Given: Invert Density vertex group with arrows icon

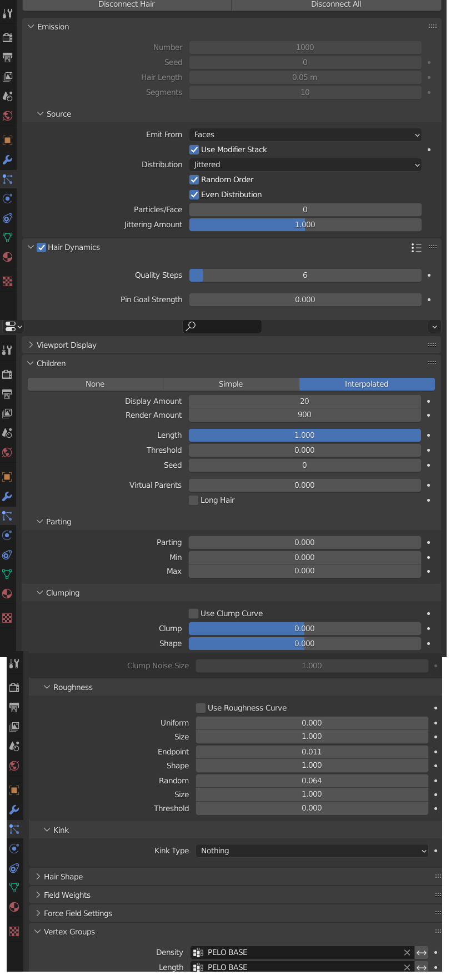Looking at the screenshot, I should (x=422, y=952).
